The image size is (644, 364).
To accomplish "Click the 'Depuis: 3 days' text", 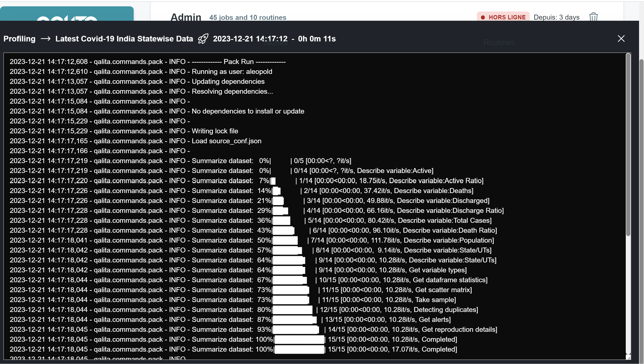I will (556, 17).
